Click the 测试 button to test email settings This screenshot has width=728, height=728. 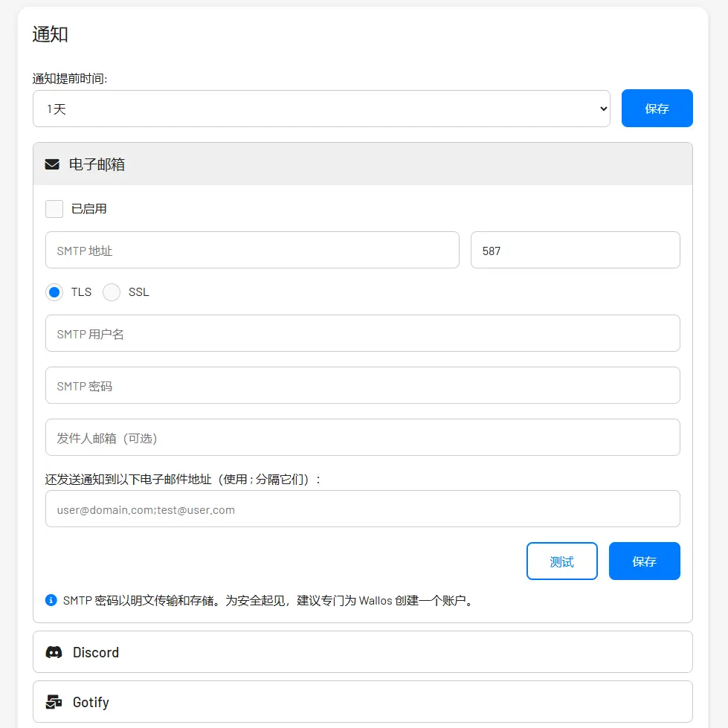click(561, 561)
